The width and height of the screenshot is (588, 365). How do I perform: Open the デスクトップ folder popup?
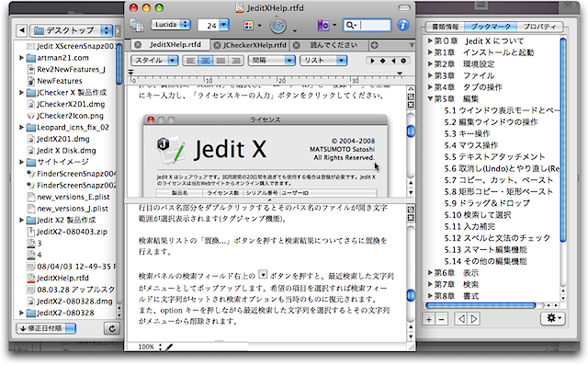click(x=72, y=30)
